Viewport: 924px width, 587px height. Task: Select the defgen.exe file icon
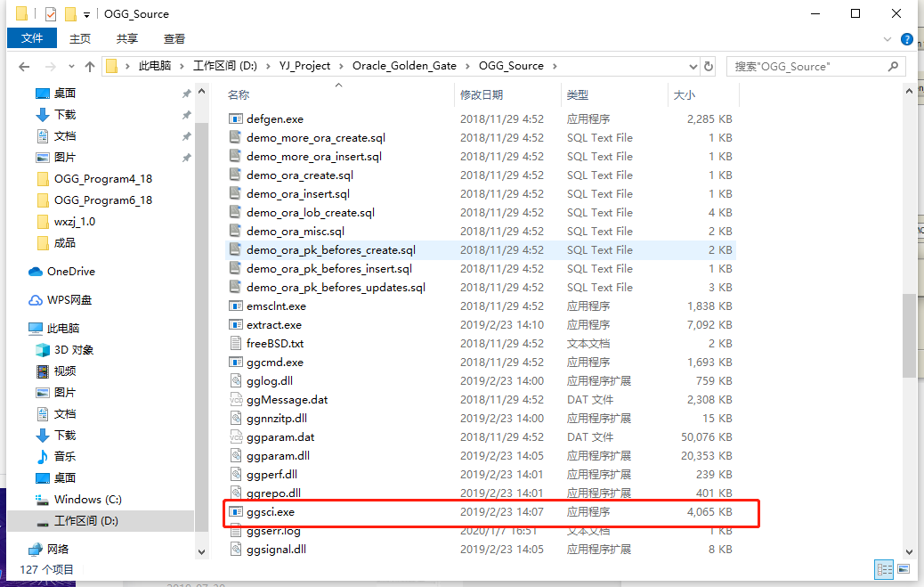(x=236, y=118)
